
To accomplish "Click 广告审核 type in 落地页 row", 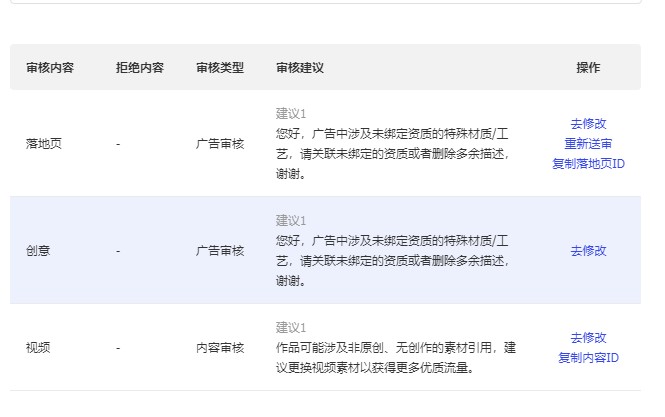I will pyautogui.click(x=220, y=144).
